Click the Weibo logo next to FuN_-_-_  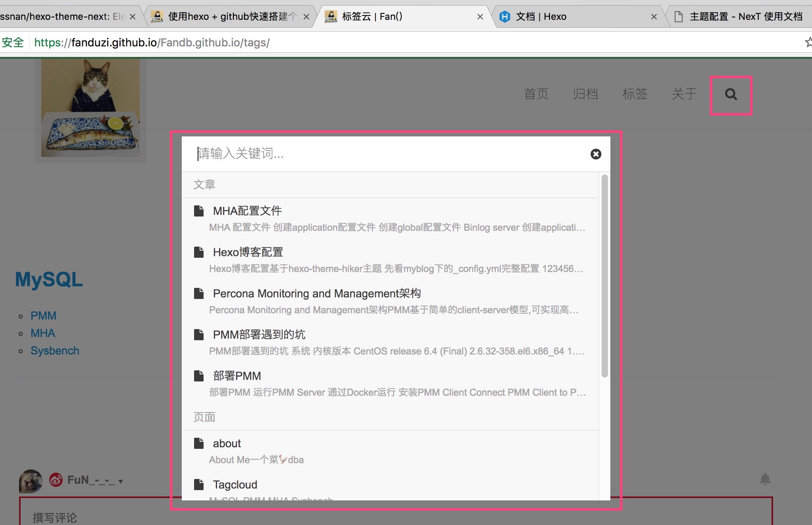click(x=56, y=480)
